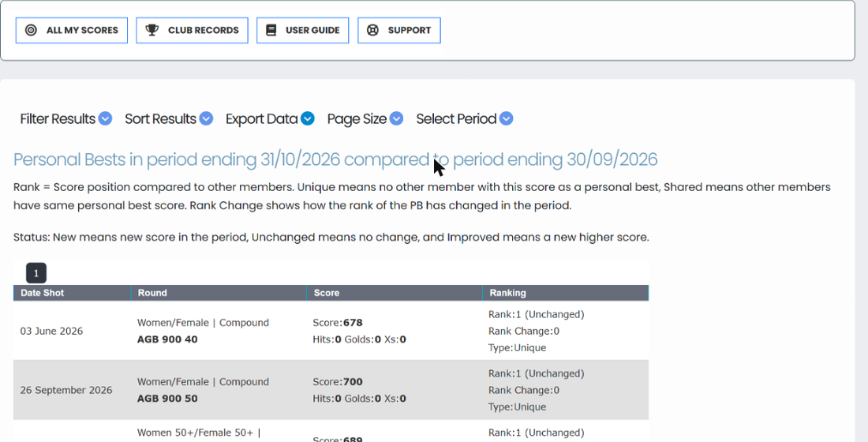Click the target icon on All My Scores
Image resolution: width=868 pixels, height=442 pixels.
(x=31, y=30)
